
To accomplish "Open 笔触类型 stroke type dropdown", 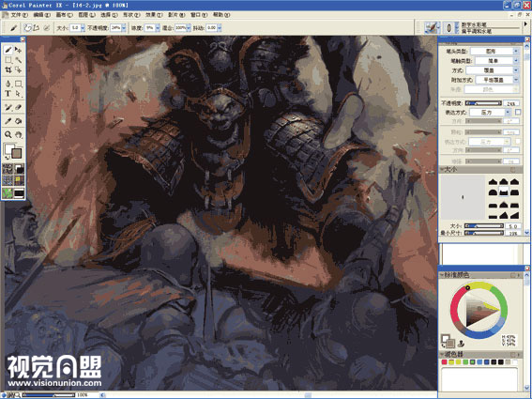I will point(496,61).
